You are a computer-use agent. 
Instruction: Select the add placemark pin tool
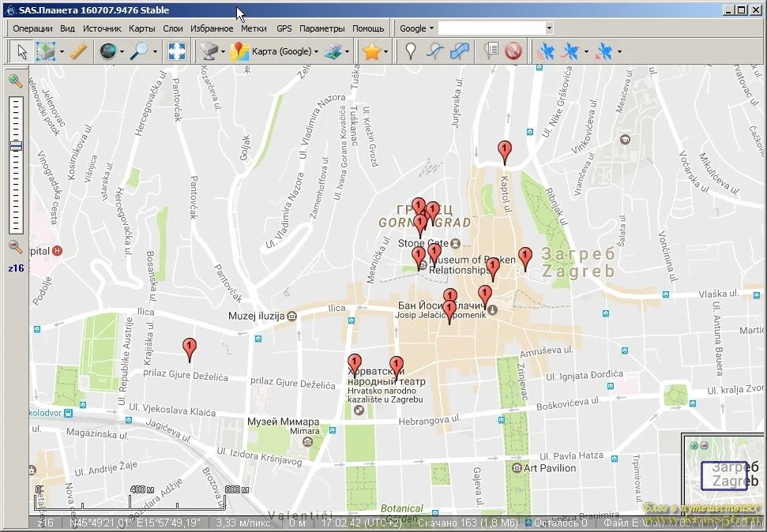[411, 51]
